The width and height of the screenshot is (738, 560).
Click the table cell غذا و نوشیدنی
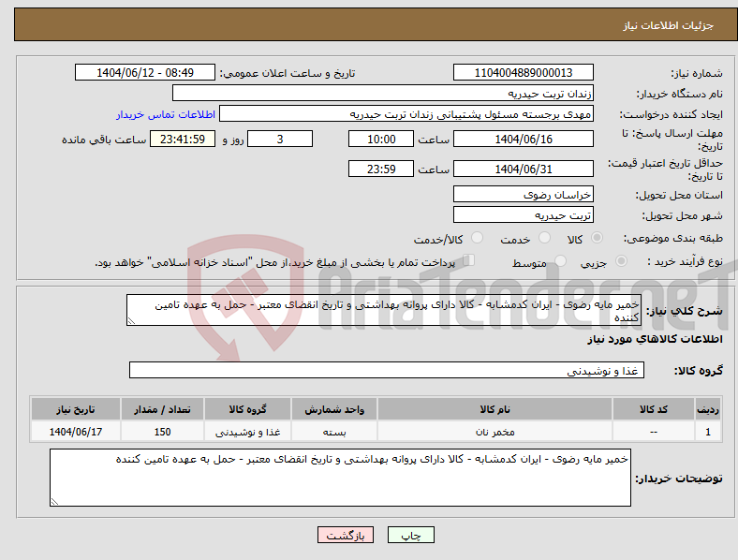247,432
